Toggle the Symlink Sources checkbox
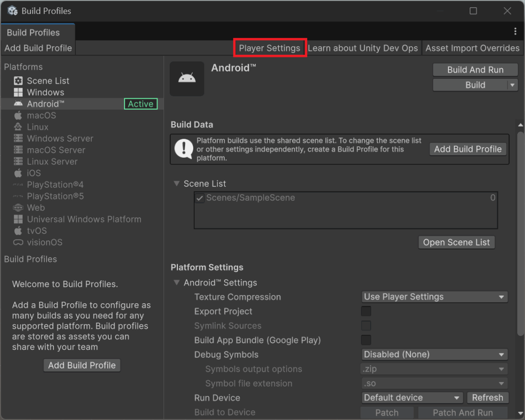Image resolution: width=525 pixels, height=420 pixels. click(366, 325)
